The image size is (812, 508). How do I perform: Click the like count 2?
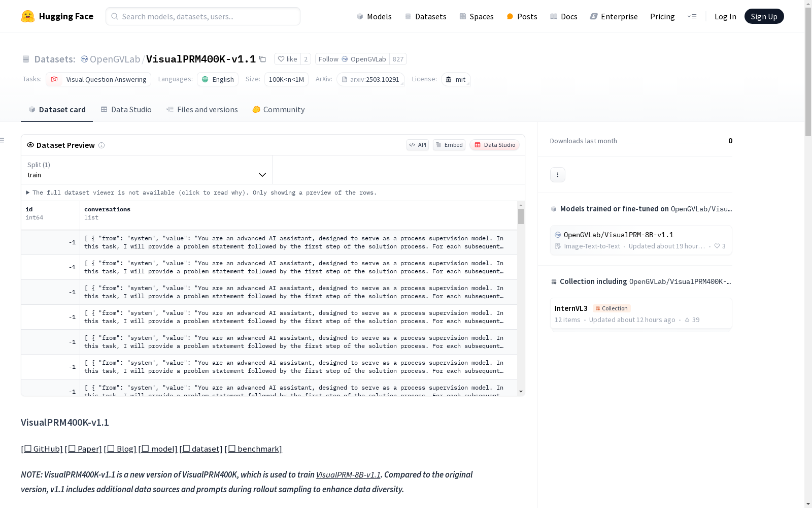[306, 59]
